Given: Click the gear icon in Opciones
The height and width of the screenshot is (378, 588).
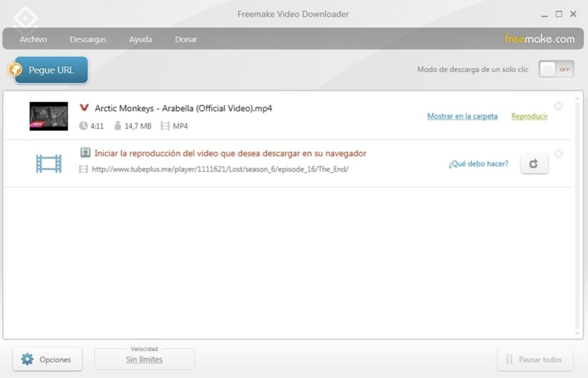Looking at the screenshot, I should click(x=27, y=359).
